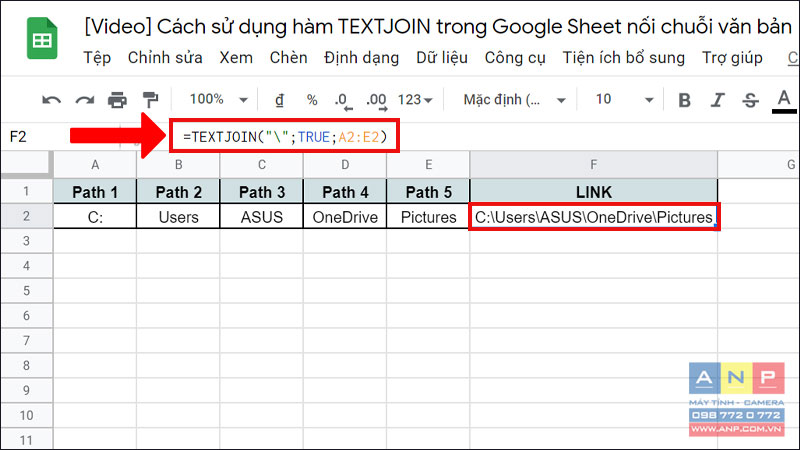Format as currency (đ)
800x450 pixels.
pos(279,99)
